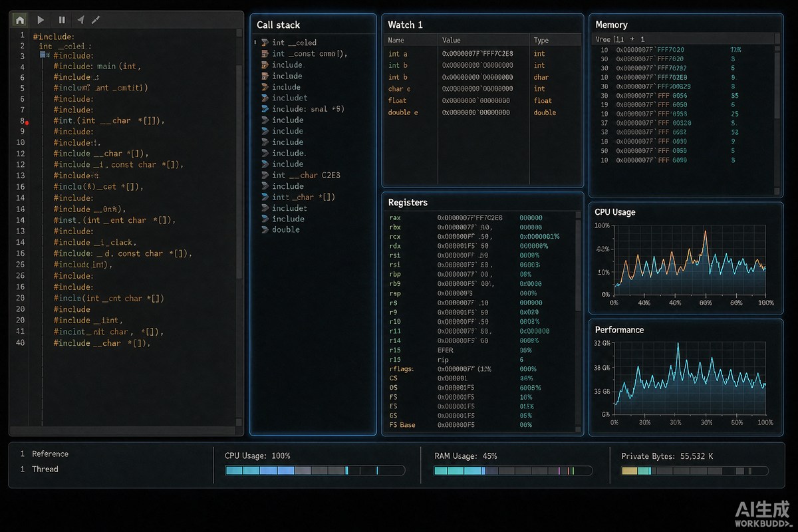
Task: Select the GS segment register row
Action: pyautogui.click(x=480, y=416)
